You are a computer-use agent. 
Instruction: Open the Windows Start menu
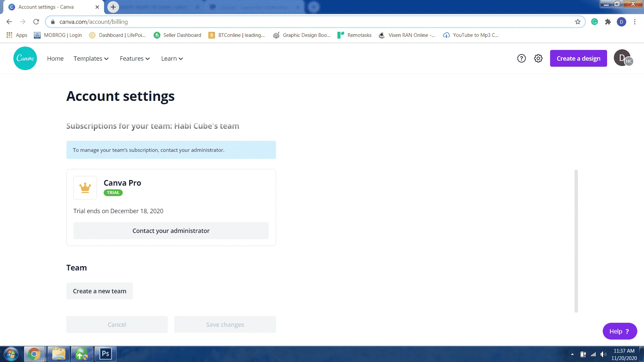pyautogui.click(x=11, y=354)
